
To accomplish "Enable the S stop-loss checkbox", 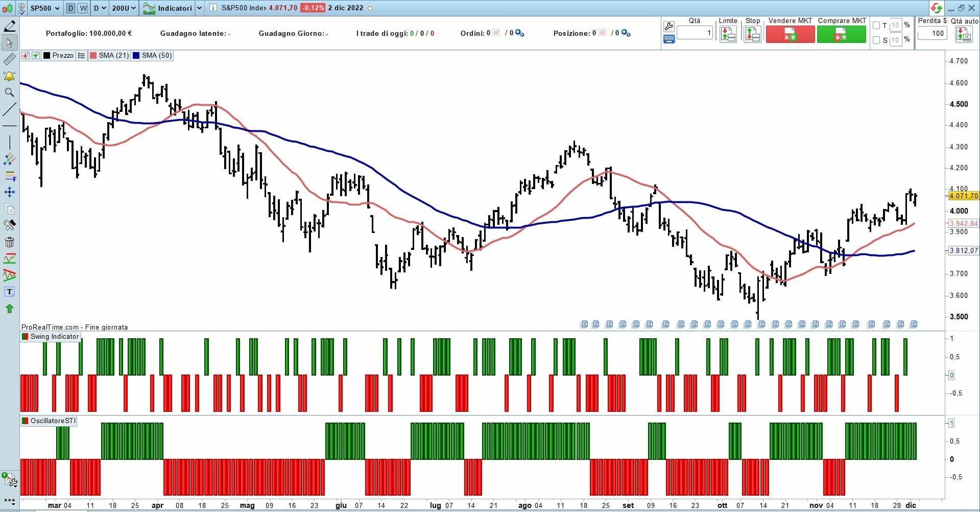I will click(x=876, y=40).
